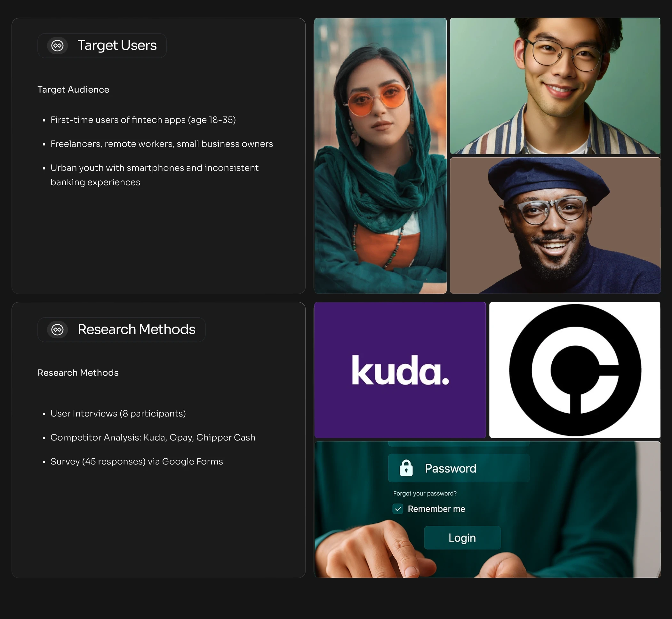Open the photo of man wearing navy beret
This screenshot has width=672, height=619.
tap(555, 226)
